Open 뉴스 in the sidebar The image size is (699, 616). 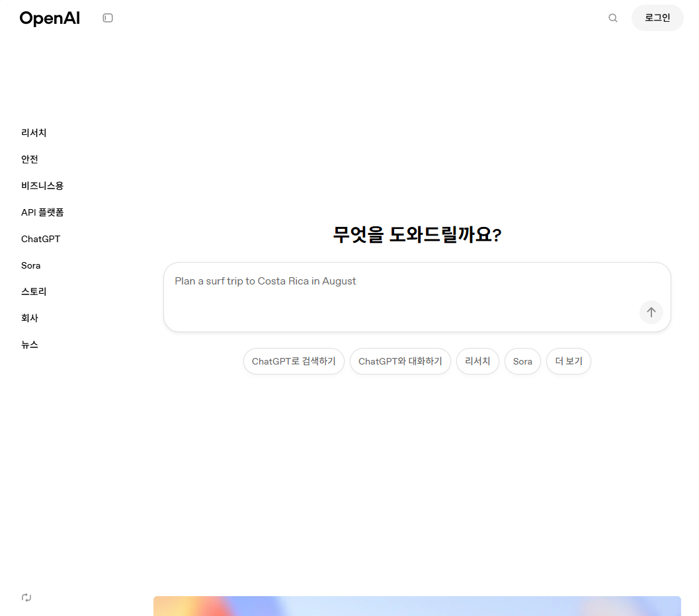(x=29, y=345)
